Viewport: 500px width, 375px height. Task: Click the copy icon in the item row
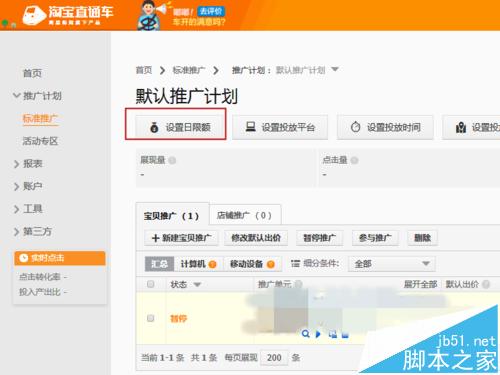coord(333,334)
